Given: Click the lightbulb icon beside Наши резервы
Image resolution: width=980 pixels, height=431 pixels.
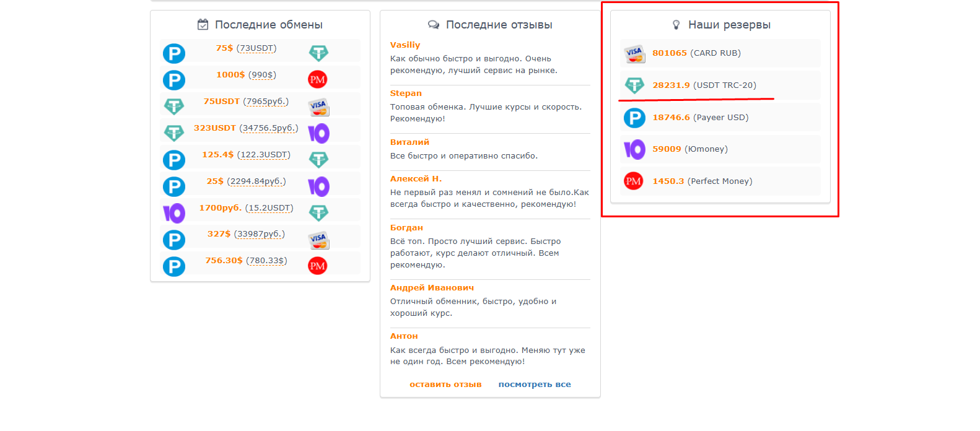Looking at the screenshot, I should (676, 25).
